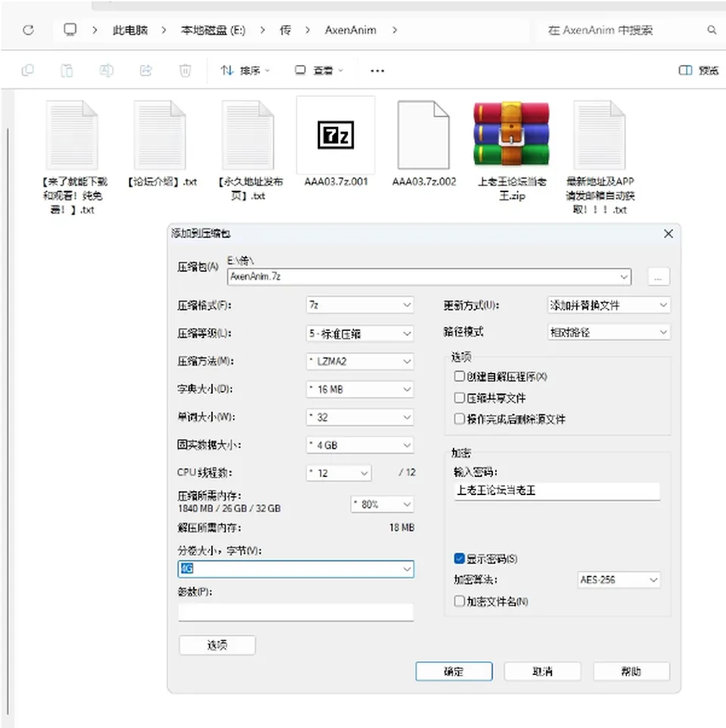Screen dimensions: 726x728
Task: Click the 帮助 button
Action: (631, 671)
